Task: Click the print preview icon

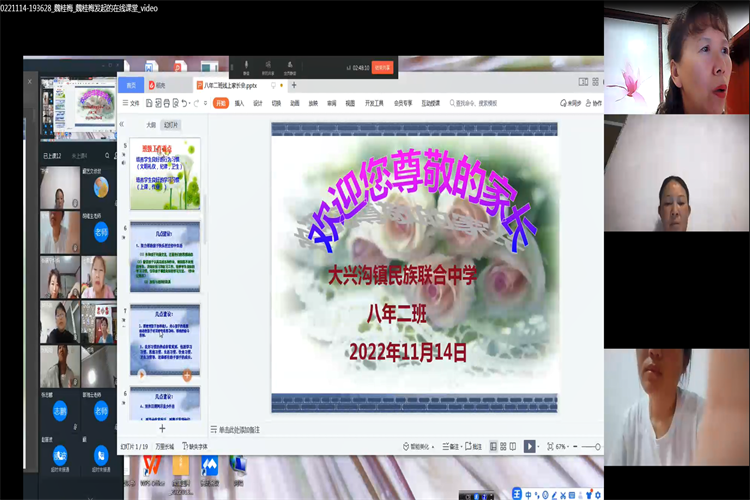Action: [176, 103]
